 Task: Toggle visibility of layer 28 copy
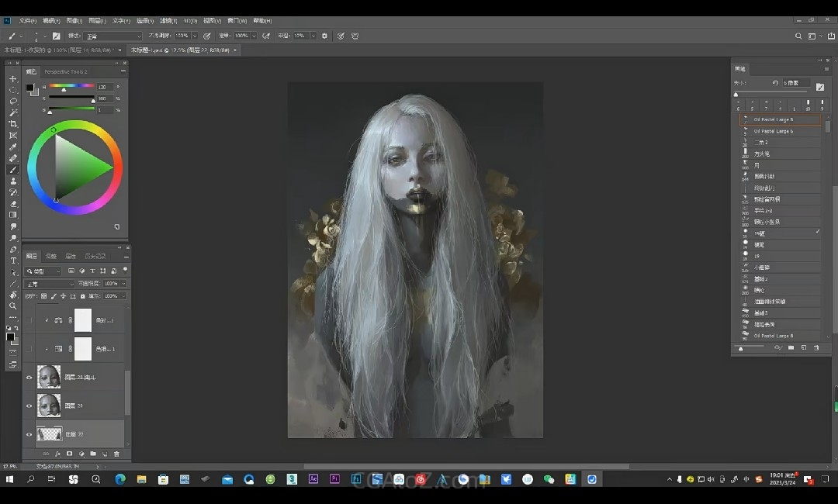click(x=29, y=378)
